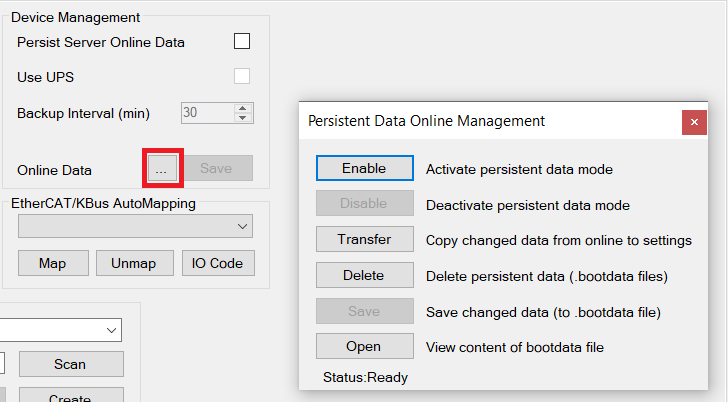This screenshot has width=728, height=402.
Task: Click 'View content of bootdata file' text
Action: (x=515, y=347)
